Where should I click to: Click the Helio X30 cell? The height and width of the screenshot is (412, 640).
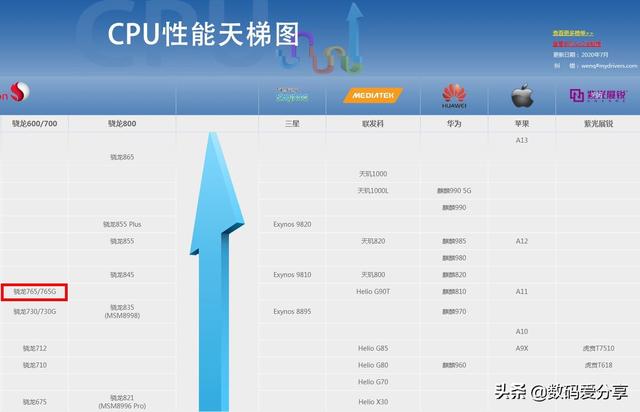[373, 402]
